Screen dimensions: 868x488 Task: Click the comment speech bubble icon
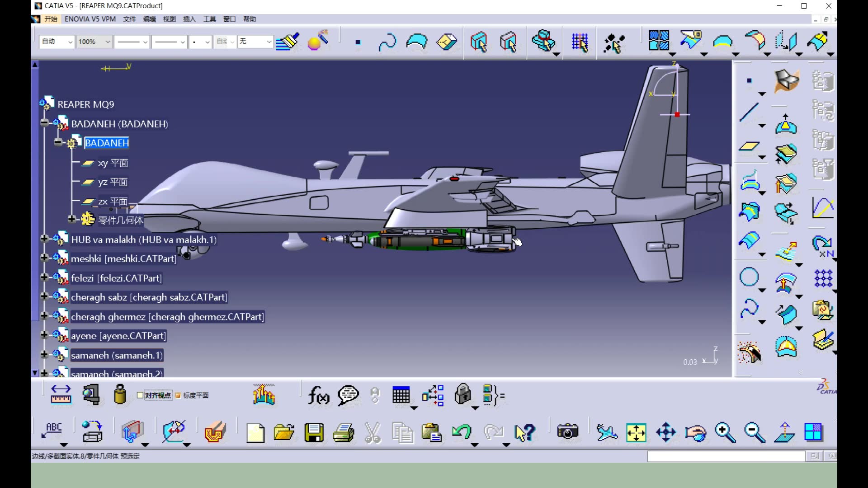click(348, 395)
